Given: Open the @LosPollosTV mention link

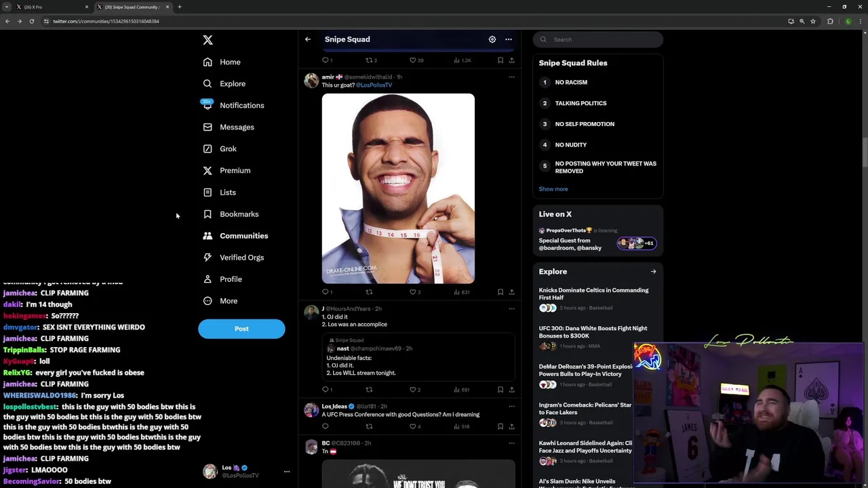Looking at the screenshot, I should (374, 85).
